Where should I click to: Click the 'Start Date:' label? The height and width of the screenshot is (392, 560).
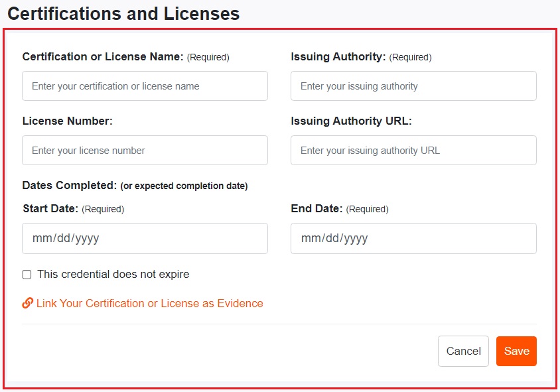[50, 209]
